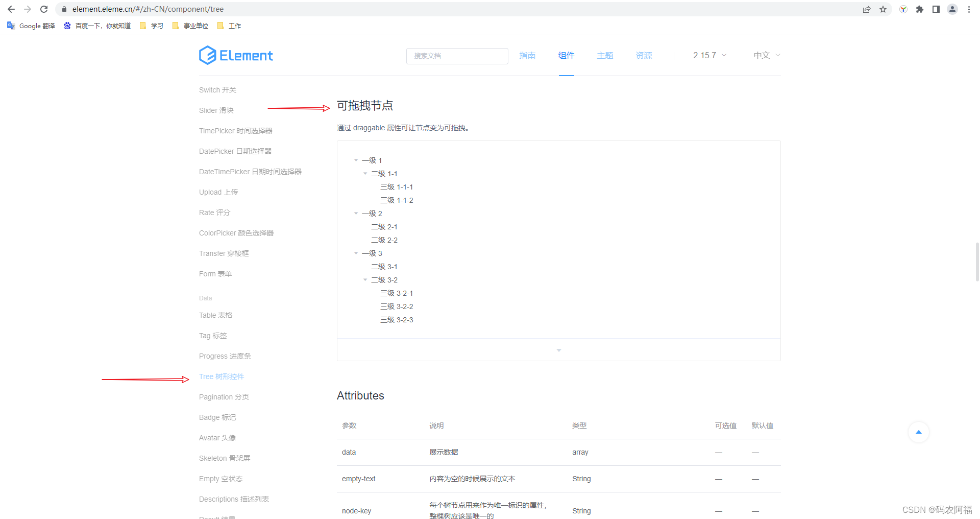Go back using the browser back arrow
This screenshot has width=980, height=519.
coord(11,9)
